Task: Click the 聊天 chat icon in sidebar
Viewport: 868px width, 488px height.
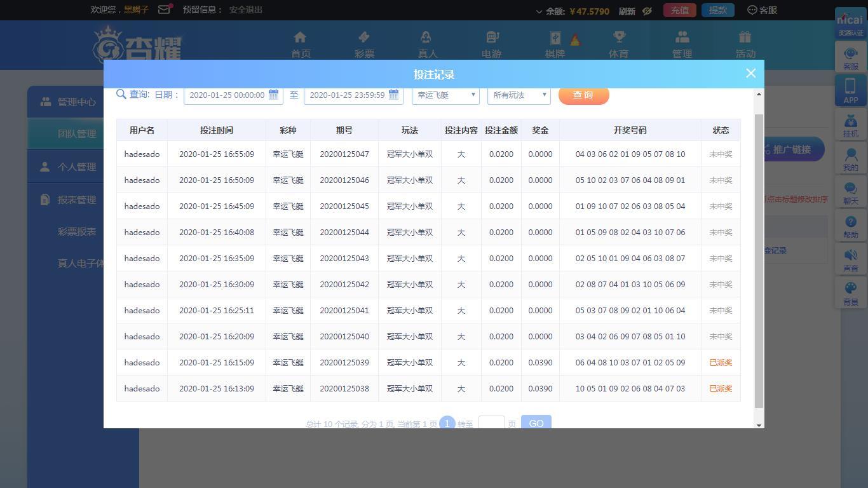Action: [x=850, y=193]
